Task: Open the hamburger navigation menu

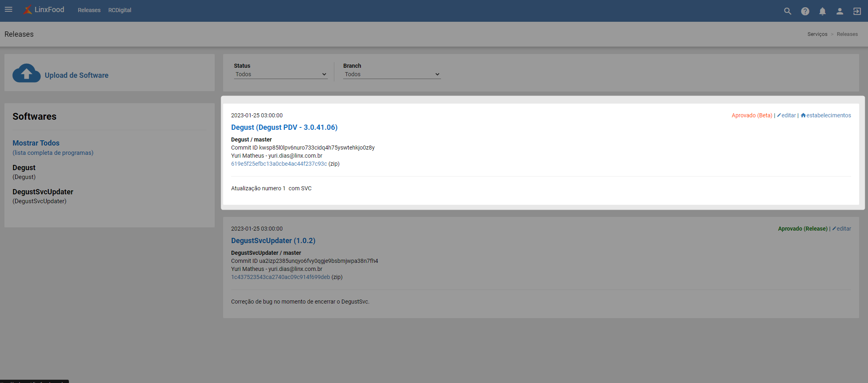Action: click(x=8, y=10)
